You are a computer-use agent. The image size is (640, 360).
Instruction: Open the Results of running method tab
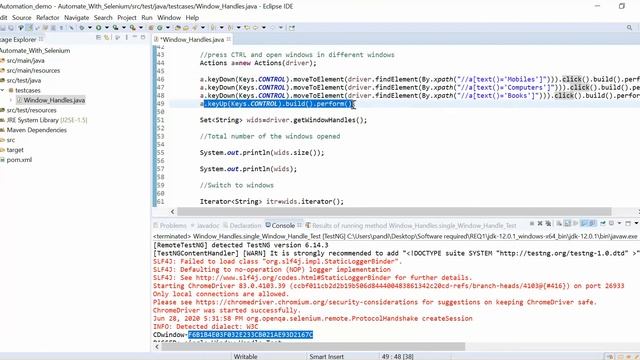(x=411, y=225)
